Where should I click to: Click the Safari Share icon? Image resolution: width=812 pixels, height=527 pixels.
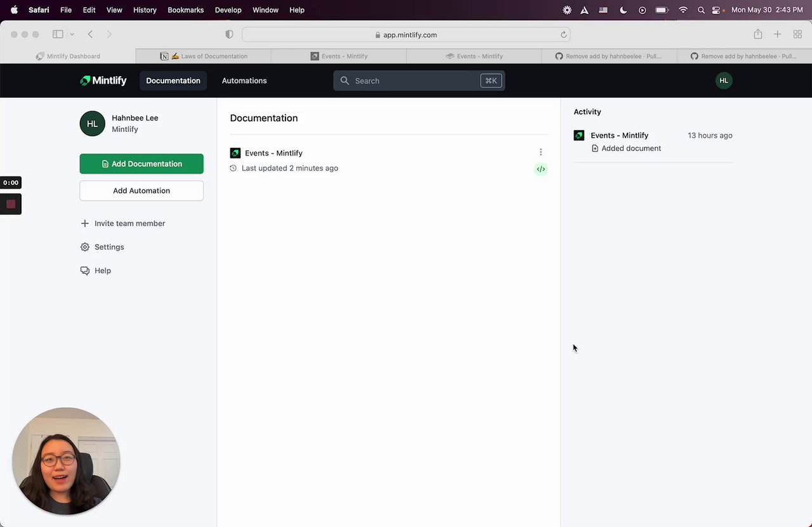[757, 34]
